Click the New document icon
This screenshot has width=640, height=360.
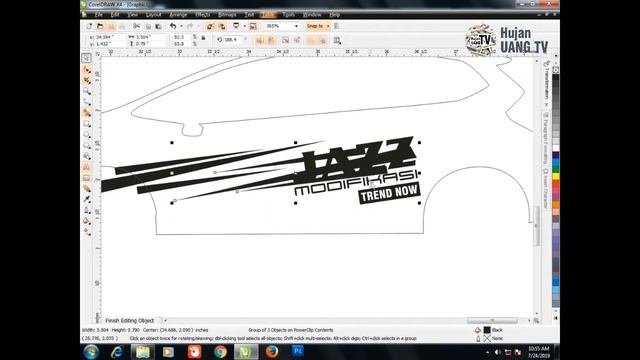click(x=89, y=26)
